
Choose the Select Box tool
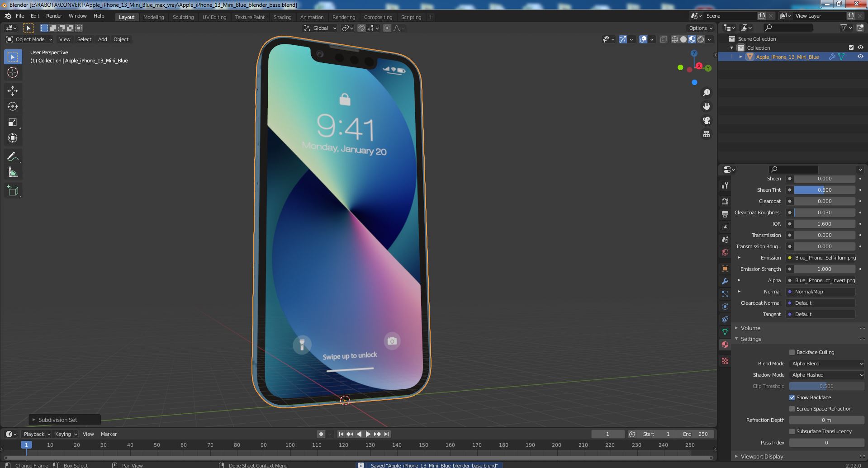pyautogui.click(x=13, y=57)
